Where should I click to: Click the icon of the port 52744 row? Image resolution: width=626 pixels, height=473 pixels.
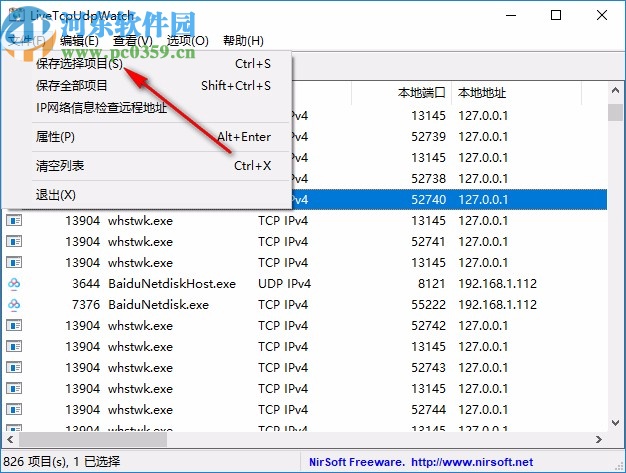[x=14, y=410]
